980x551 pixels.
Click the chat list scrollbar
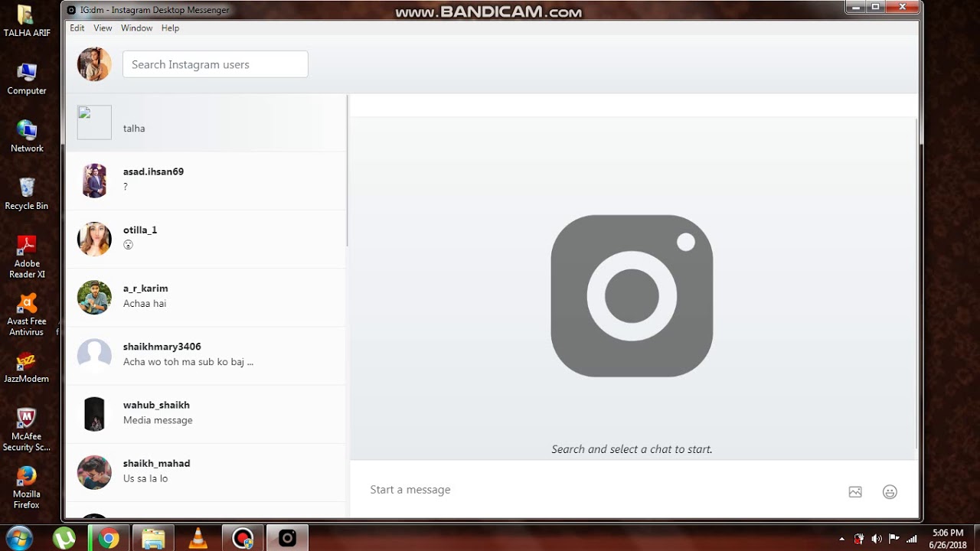pos(348,171)
